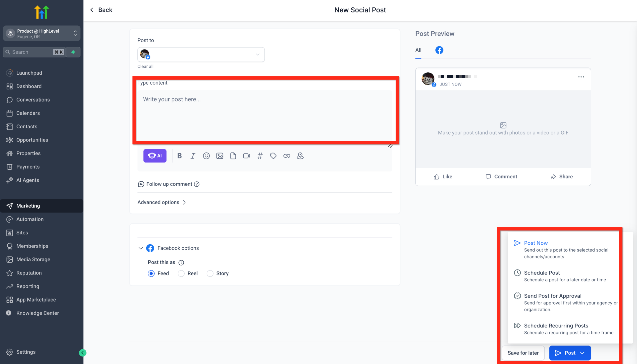637x364 pixels.
Task: Insert an image into the post
Action: click(x=220, y=156)
